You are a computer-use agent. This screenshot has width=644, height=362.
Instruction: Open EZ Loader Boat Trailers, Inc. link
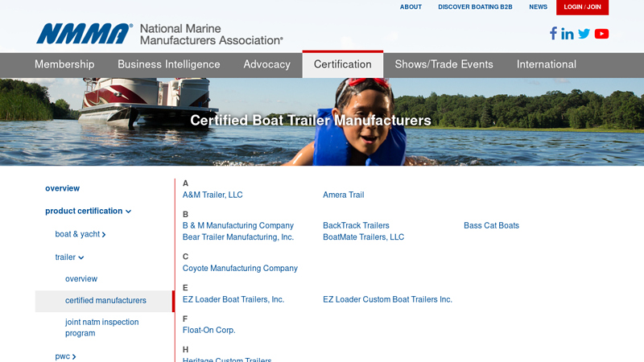pyautogui.click(x=233, y=299)
